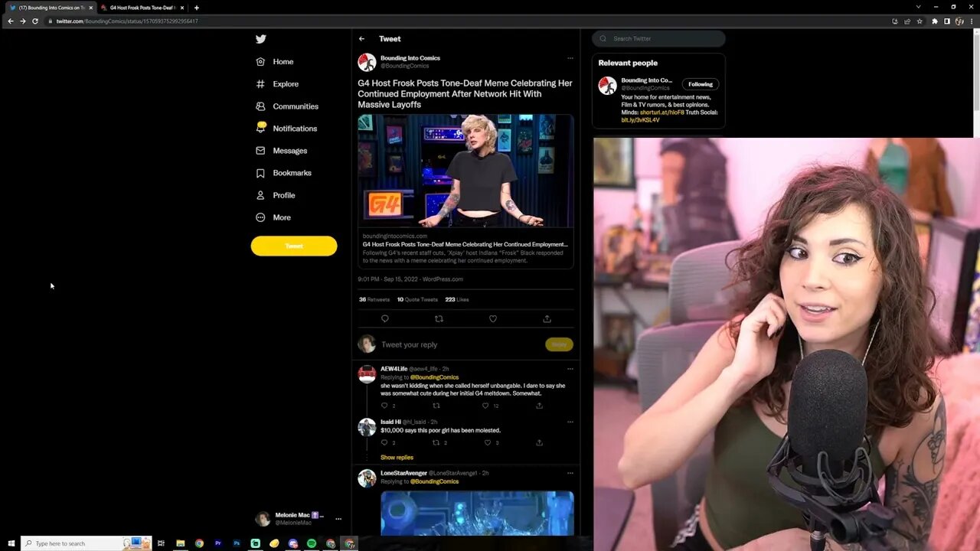The width and height of the screenshot is (980, 551).
Task: Like the main tweet with heart icon
Action: click(493, 319)
